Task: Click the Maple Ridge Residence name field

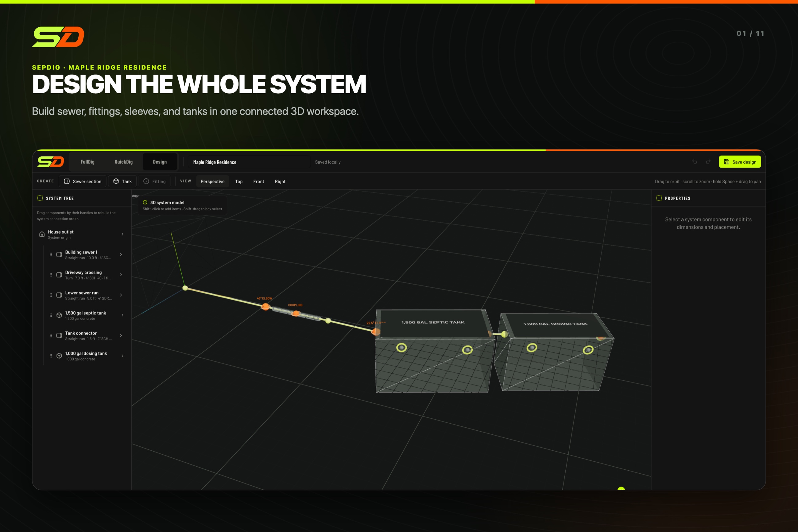Action: click(x=249, y=162)
